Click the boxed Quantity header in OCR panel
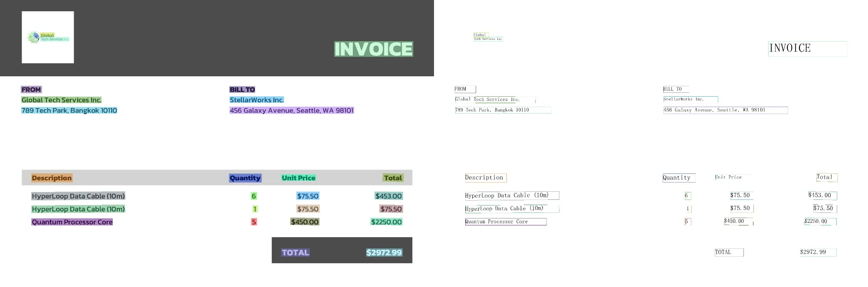The image size is (868, 287). pyautogui.click(x=679, y=178)
